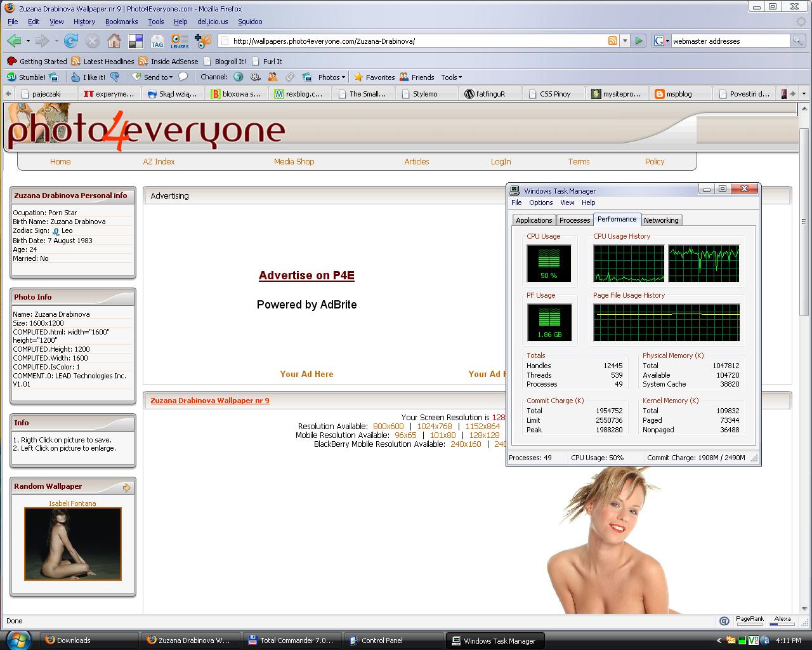Click the next random wallpaper arrow
Screen dimensions: 812x650
(x=126, y=487)
